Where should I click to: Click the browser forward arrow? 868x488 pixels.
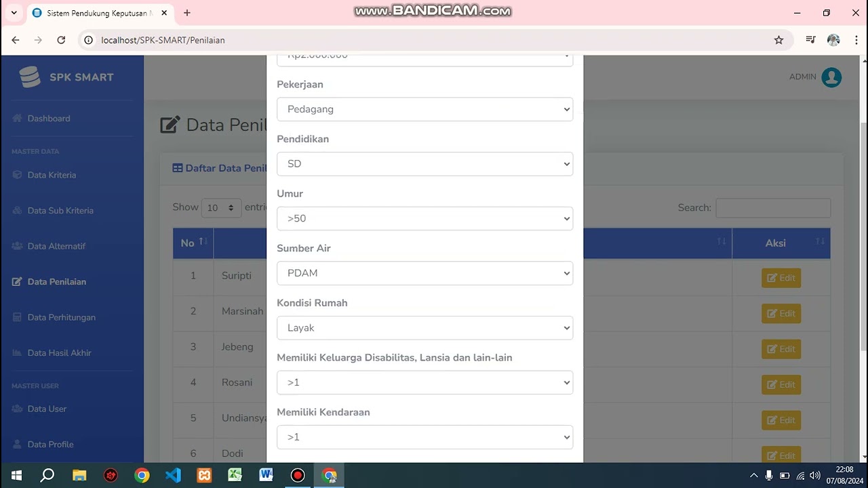point(38,40)
